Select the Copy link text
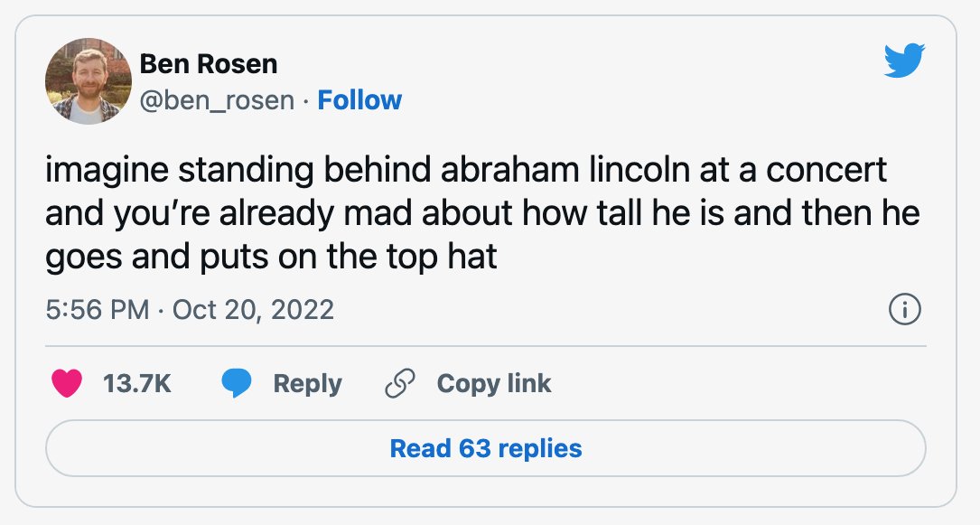Screen dimensions: 980x525 494,383
